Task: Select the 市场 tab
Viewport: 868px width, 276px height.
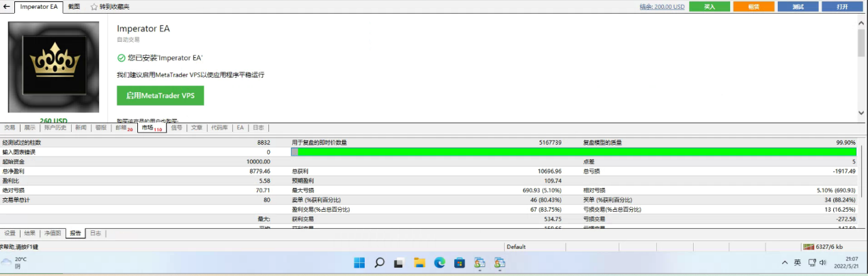Action: [152, 128]
